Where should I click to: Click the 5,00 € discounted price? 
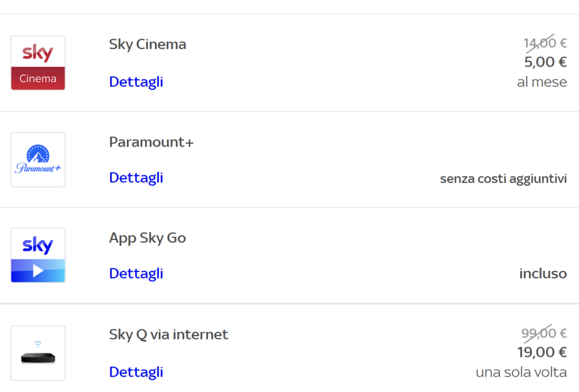[545, 62]
